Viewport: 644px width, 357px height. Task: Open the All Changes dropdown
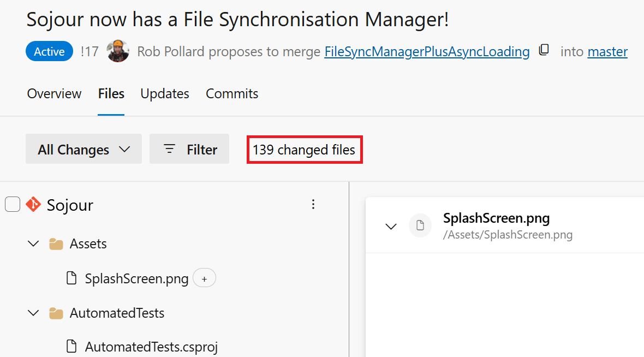click(x=84, y=149)
